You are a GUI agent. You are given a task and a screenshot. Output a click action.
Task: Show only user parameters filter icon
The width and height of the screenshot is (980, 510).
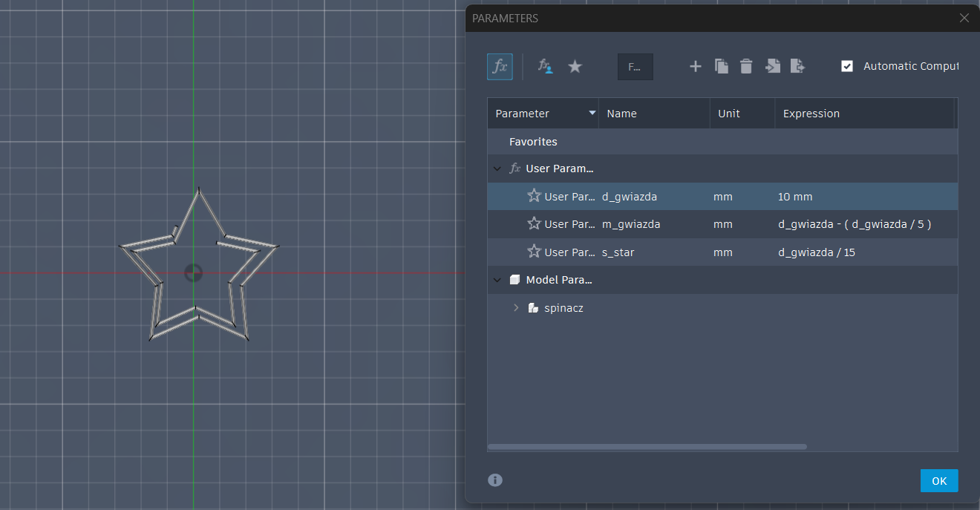[x=545, y=67]
